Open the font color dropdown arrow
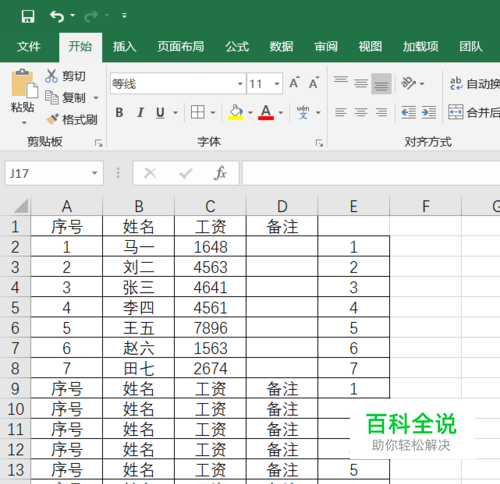The image size is (500, 484). point(281,113)
